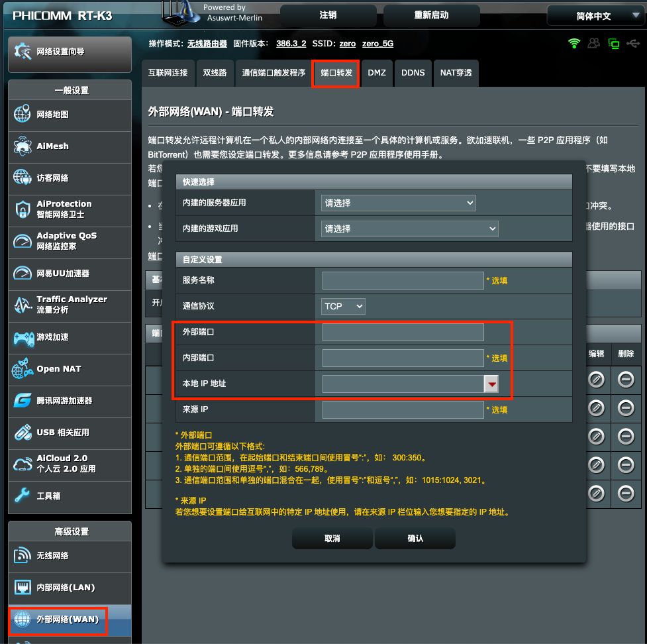Switch to 互联网连接 tab
The height and width of the screenshot is (644, 647).
(168, 73)
